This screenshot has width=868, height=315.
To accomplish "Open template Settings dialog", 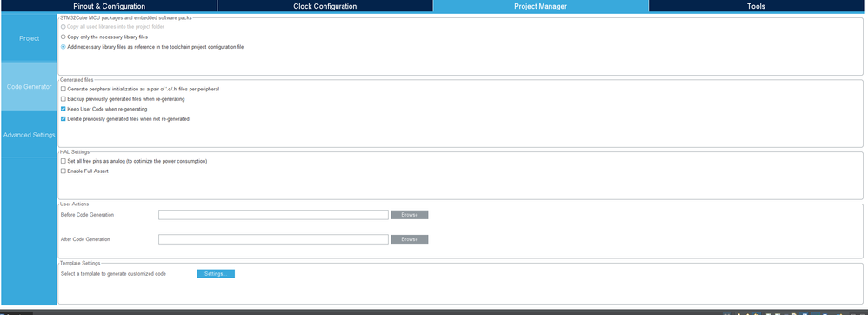I will point(216,274).
